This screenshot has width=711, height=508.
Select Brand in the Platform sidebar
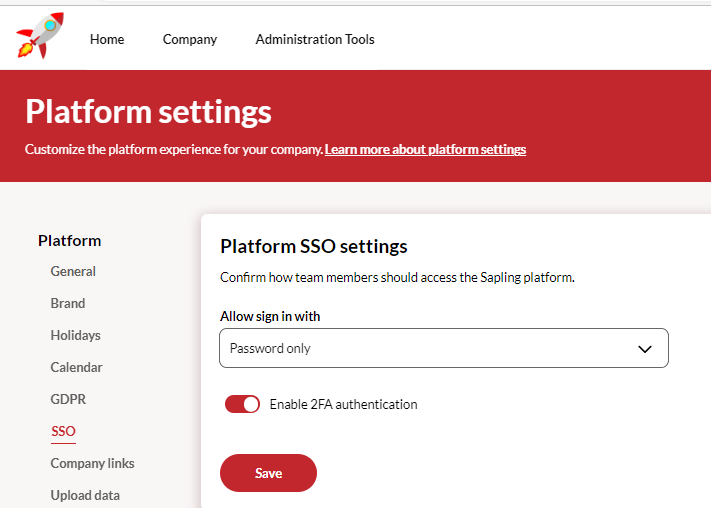coord(68,303)
